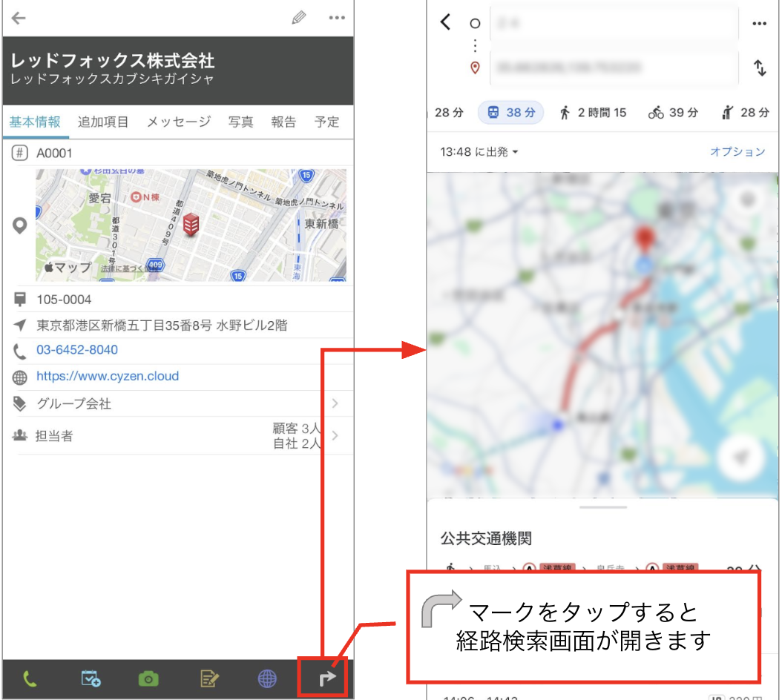782x700 pixels.
Task: Swap origin and destination arrows
Action: (760, 67)
